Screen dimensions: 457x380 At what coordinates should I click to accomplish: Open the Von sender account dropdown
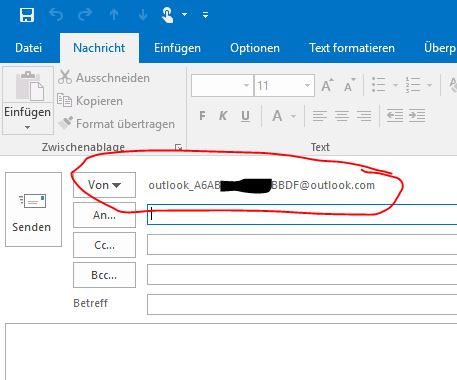[x=104, y=185]
